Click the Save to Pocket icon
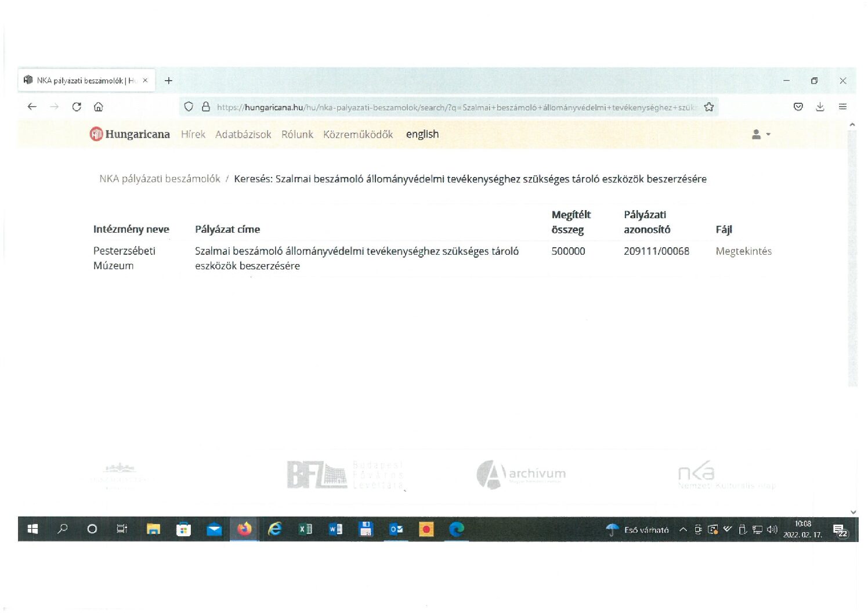 (x=798, y=107)
